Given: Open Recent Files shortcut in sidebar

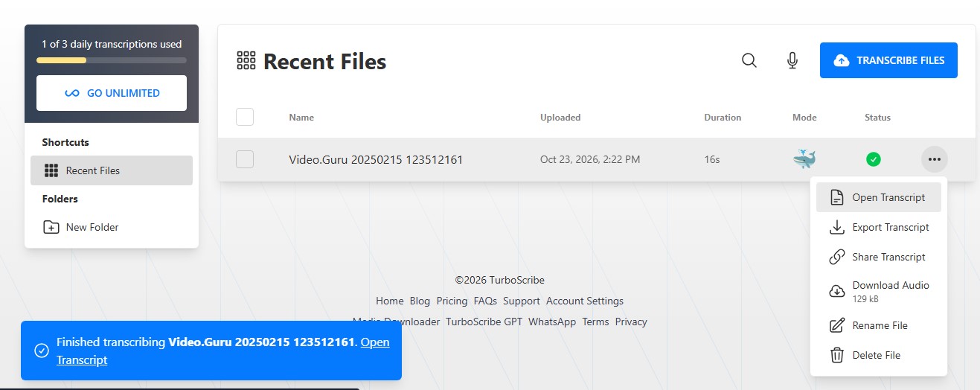Looking at the screenshot, I should coord(112,170).
